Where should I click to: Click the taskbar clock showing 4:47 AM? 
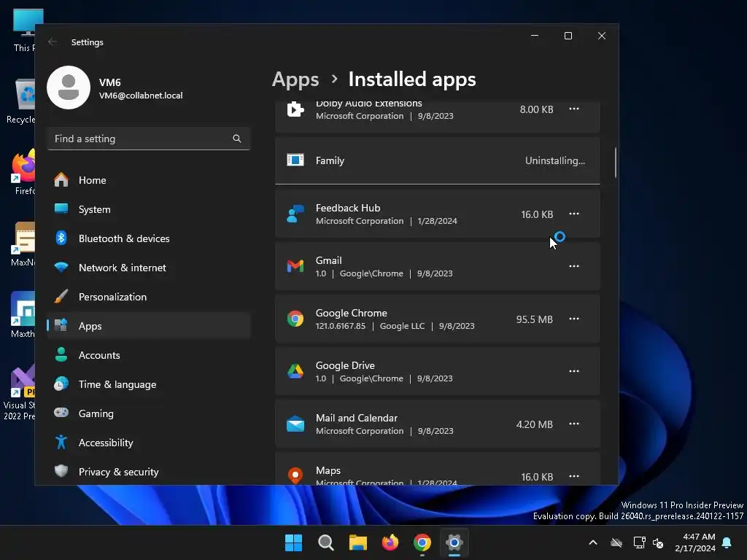(x=695, y=542)
